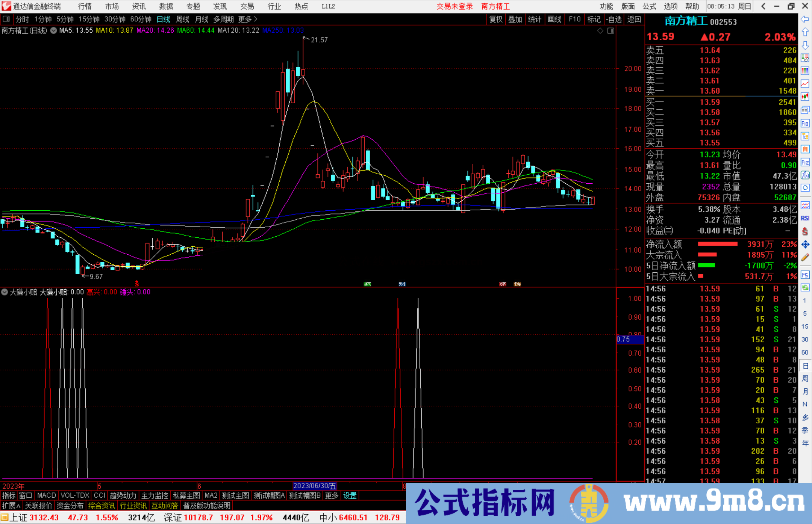Viewport: 812px width, 524px height.
Task: Open 设置 indicator settings
Action: (349, 495)
